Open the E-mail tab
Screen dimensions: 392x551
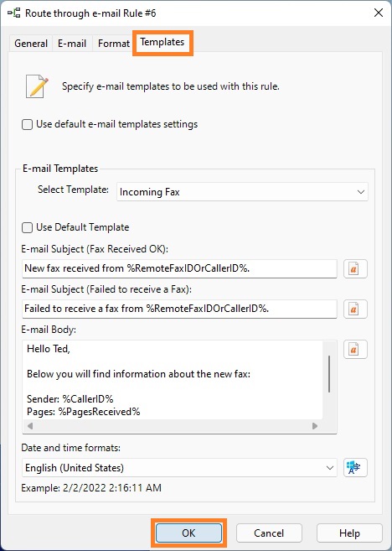pos(72,44)
